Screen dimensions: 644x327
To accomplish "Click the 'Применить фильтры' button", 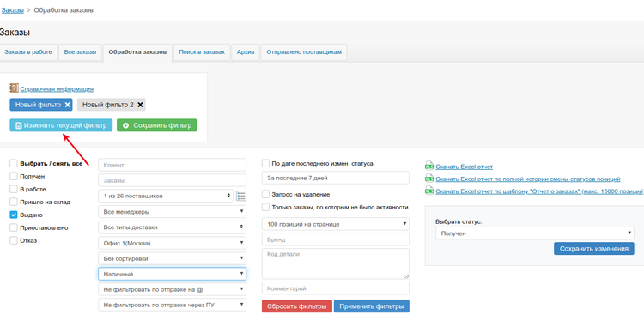I will point(372,306).
